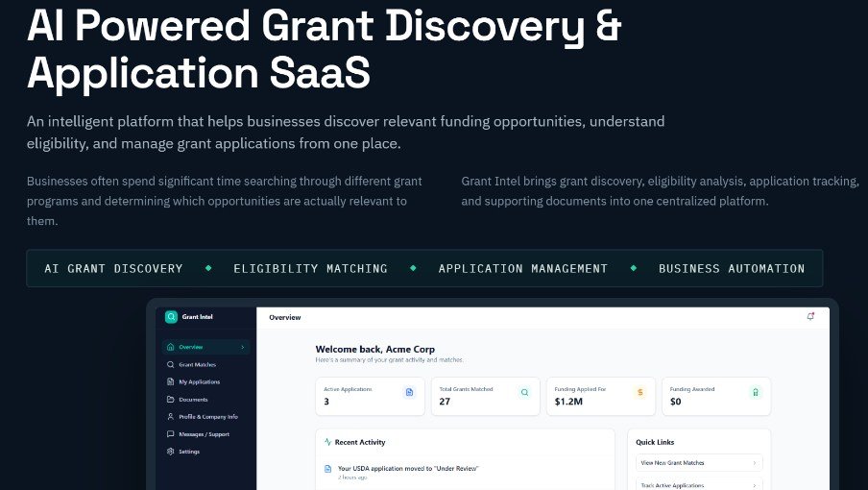The height and width of the screenshot is (490, 868).
Task: Click the "ELIGIBILITY MATCHING" tag
Action: (x=310, y=268)
